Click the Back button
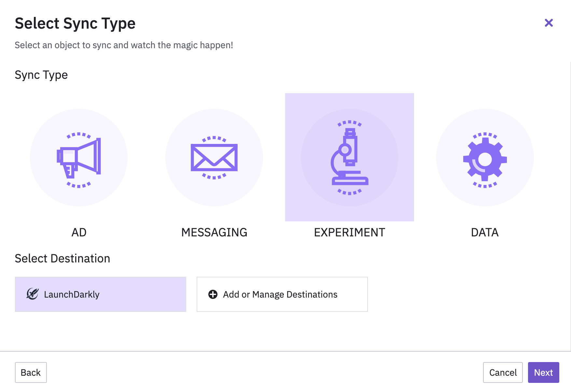 [x=31, y=372]
